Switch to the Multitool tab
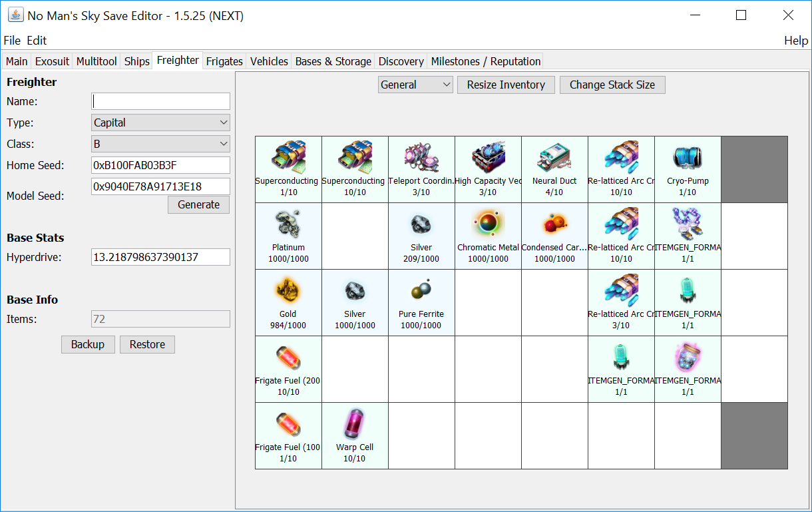 97,61
